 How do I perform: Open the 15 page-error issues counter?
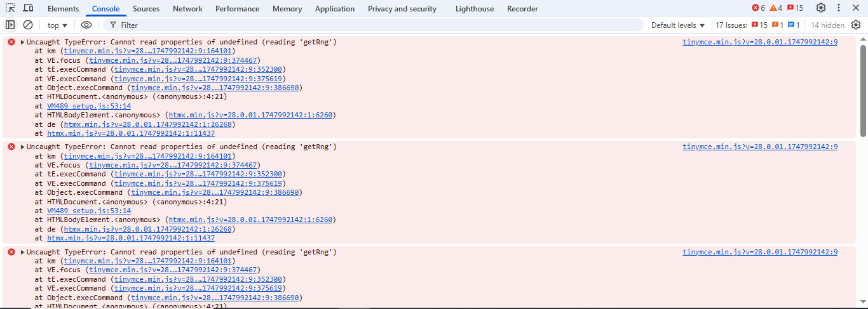coord(759,25)
